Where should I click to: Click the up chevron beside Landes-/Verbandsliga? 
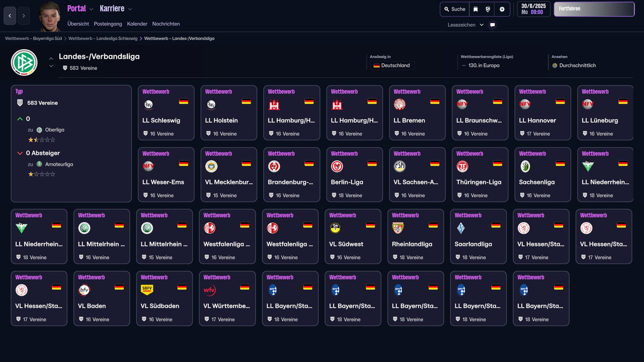pos(51,57)
